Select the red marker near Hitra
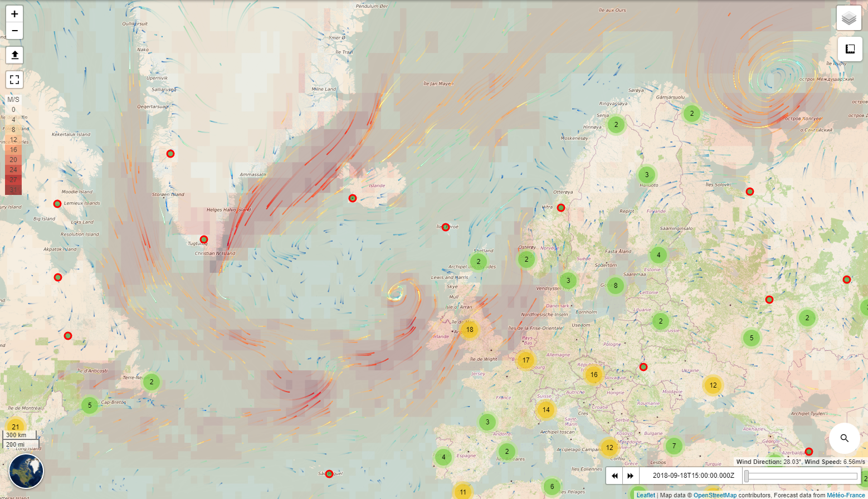 561,208
